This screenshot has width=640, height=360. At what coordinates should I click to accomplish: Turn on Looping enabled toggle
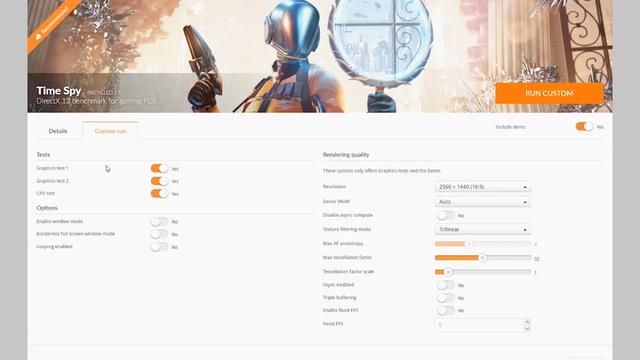coord(159,247)
